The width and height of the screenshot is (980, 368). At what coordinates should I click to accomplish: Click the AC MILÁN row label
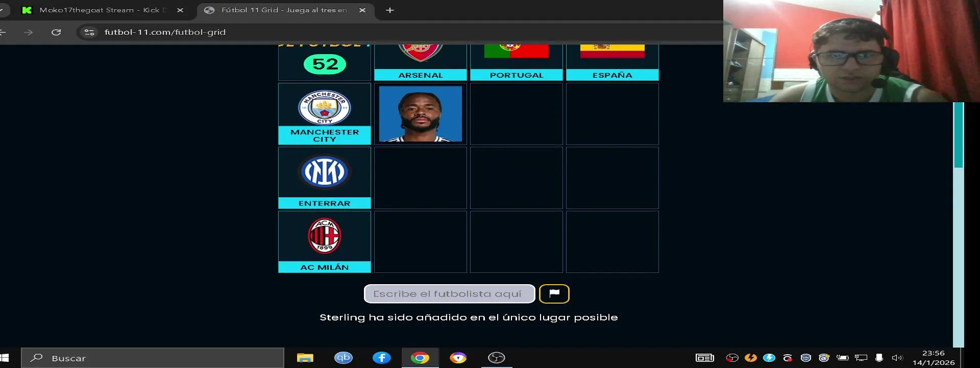click(x=325, y=267)
